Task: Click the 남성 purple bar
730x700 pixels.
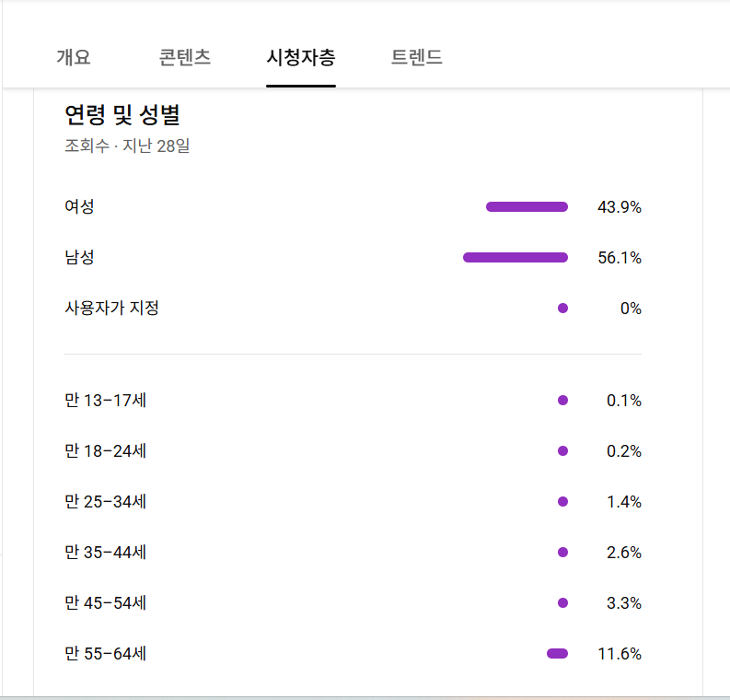Action: [516, 258]
